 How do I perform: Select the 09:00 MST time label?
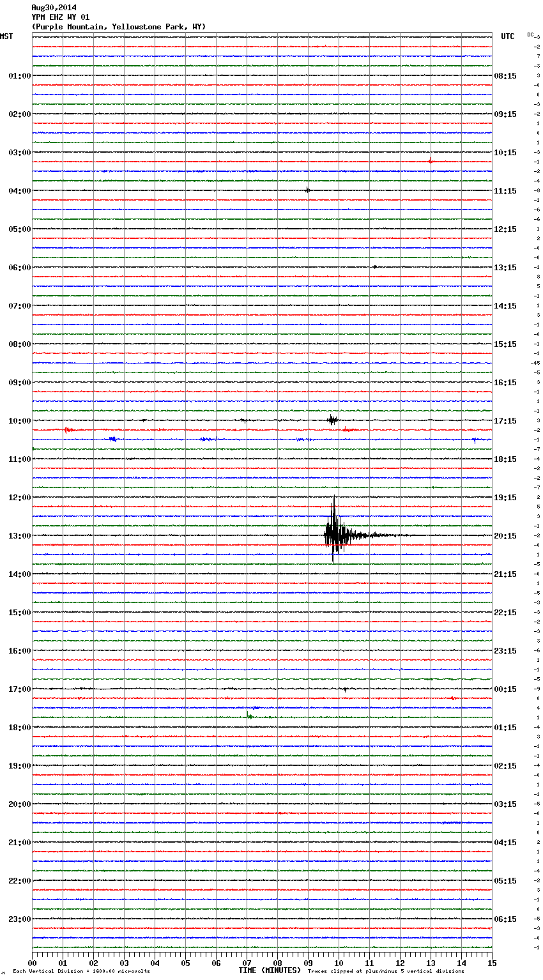coord(20,383)
